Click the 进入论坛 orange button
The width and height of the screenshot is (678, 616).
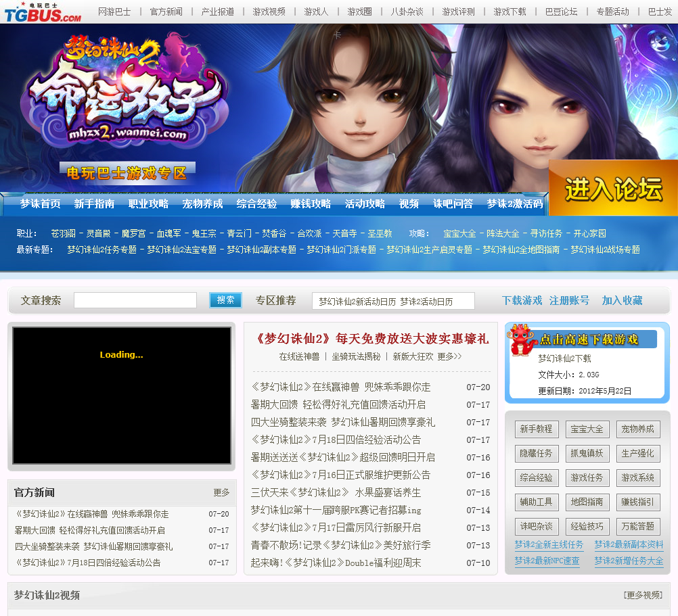613,189
